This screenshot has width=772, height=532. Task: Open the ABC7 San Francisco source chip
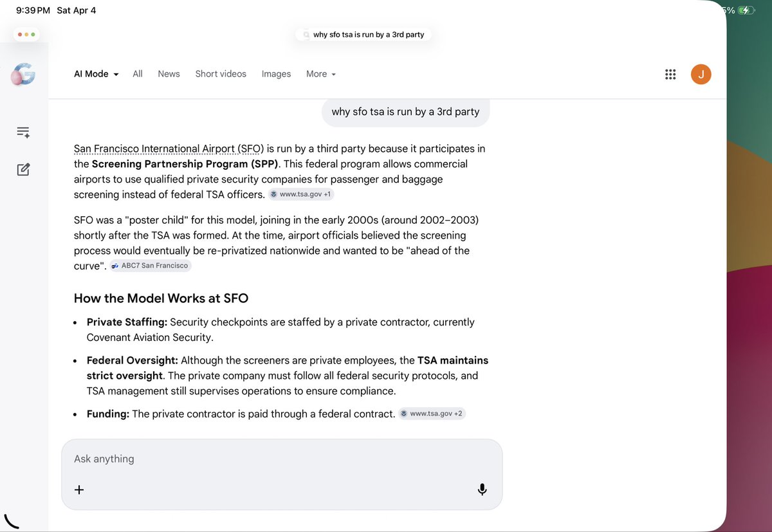coord(151,265)
